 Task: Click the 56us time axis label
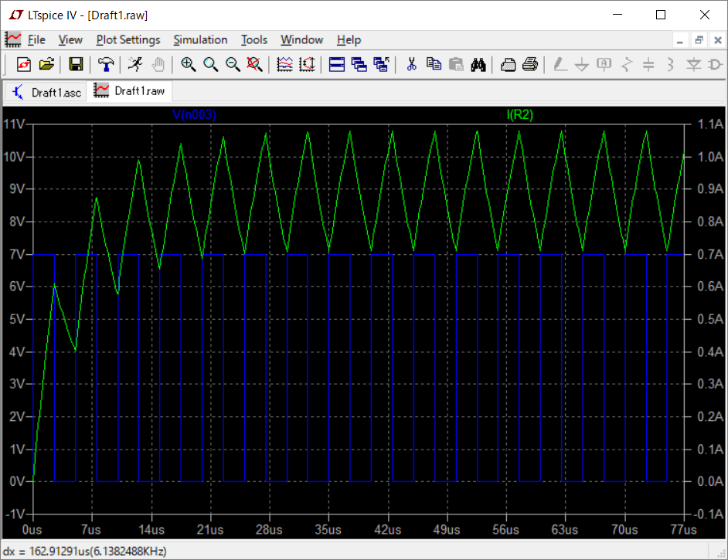pos(505,530)
